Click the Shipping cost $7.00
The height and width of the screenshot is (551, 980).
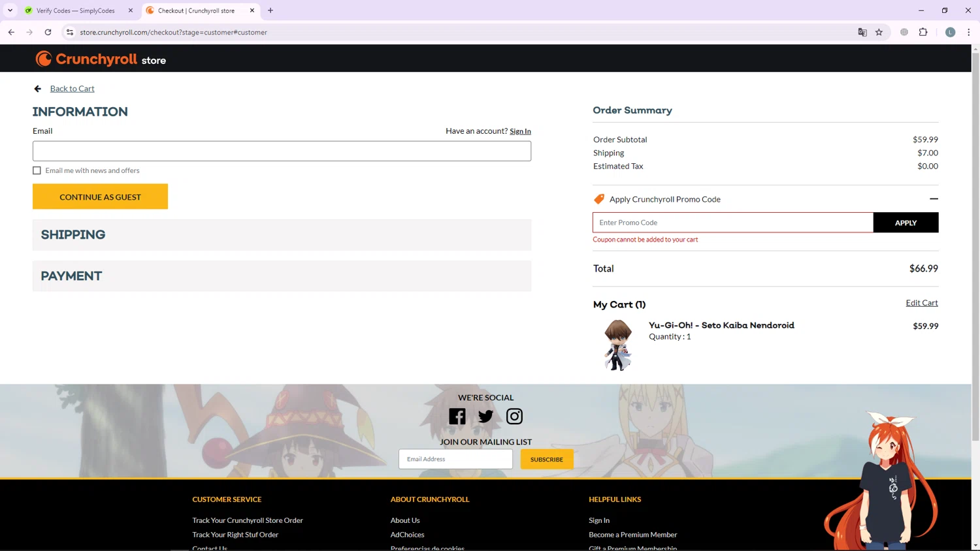(928, 153)
